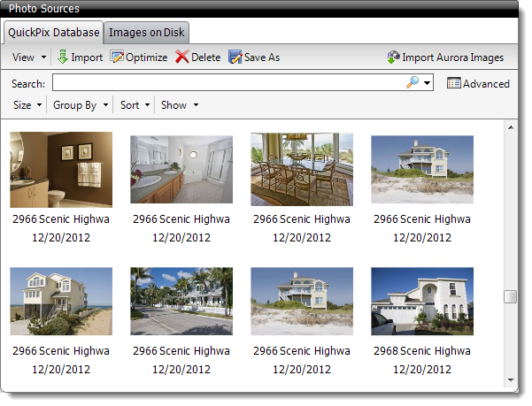Viewport: 532px width, 406px height.
Task: Expand the Size dropdown
Action: tap(27, 105)
